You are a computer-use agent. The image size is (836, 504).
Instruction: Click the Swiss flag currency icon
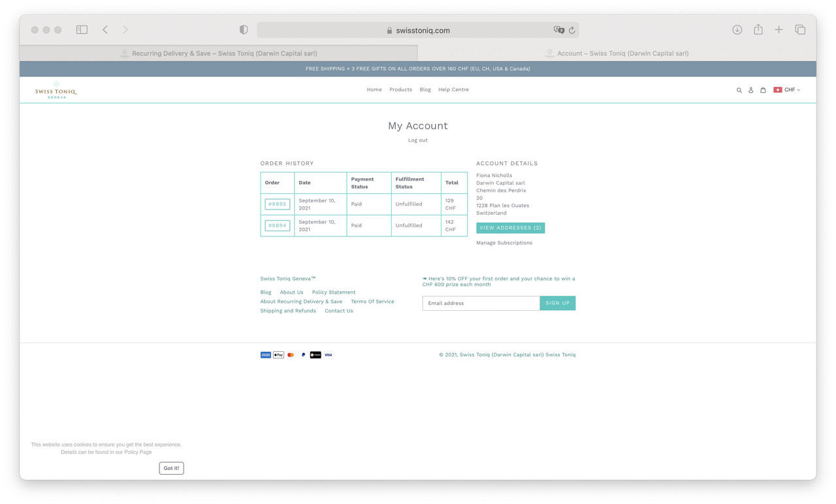pyautogui.click(x=778, y=89)
